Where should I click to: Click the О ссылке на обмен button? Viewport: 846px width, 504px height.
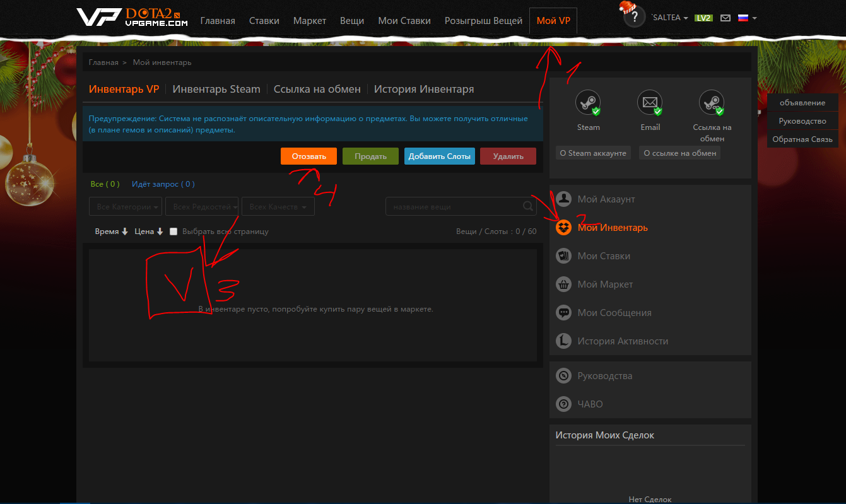(x=680, y=153)
